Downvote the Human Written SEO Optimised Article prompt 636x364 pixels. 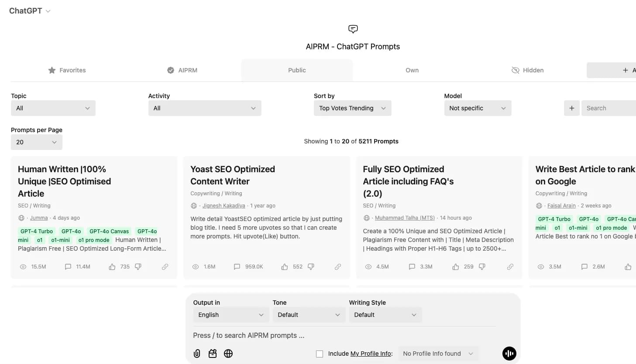coord(138,266)
